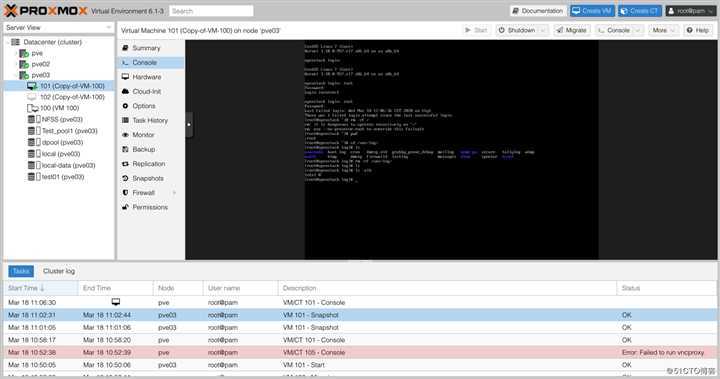The width and height of the screenshot is (720, 379).
Task: Click the Help button
Action: (x=698, y=30)
